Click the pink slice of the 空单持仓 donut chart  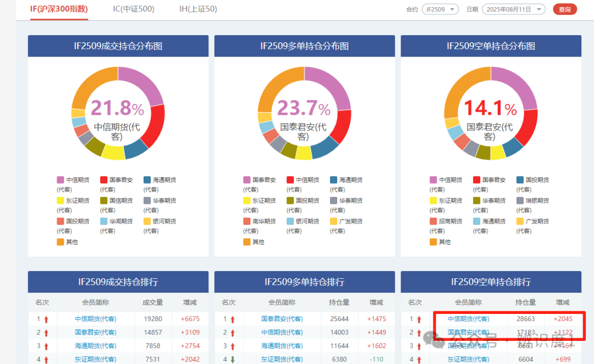click(x=515, y=86)
